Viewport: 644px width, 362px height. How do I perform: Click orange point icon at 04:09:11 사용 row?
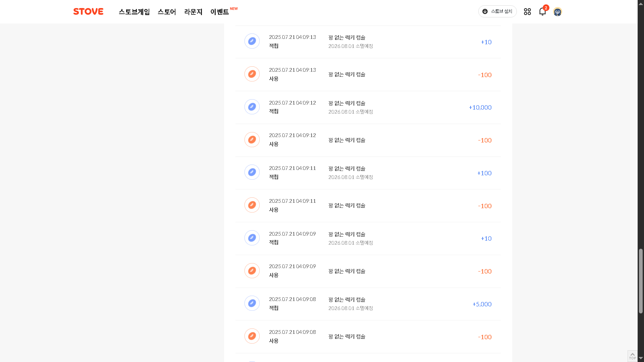252,205
